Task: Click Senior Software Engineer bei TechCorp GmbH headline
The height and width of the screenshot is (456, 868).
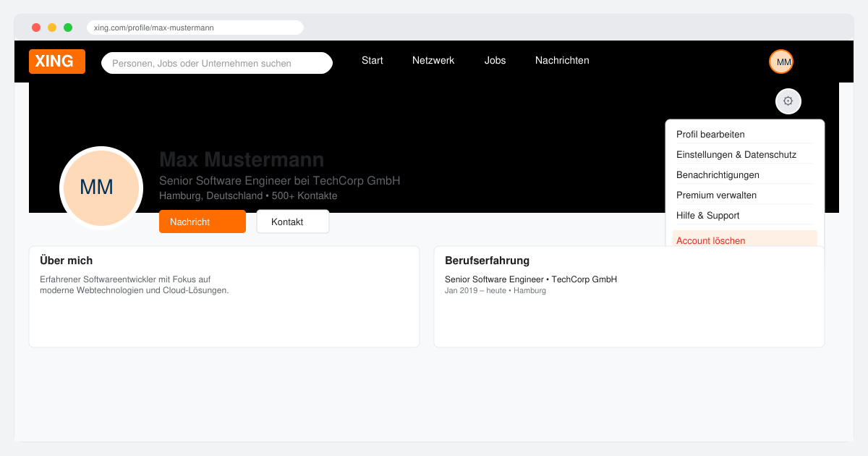Action: [x=279, y=181]
